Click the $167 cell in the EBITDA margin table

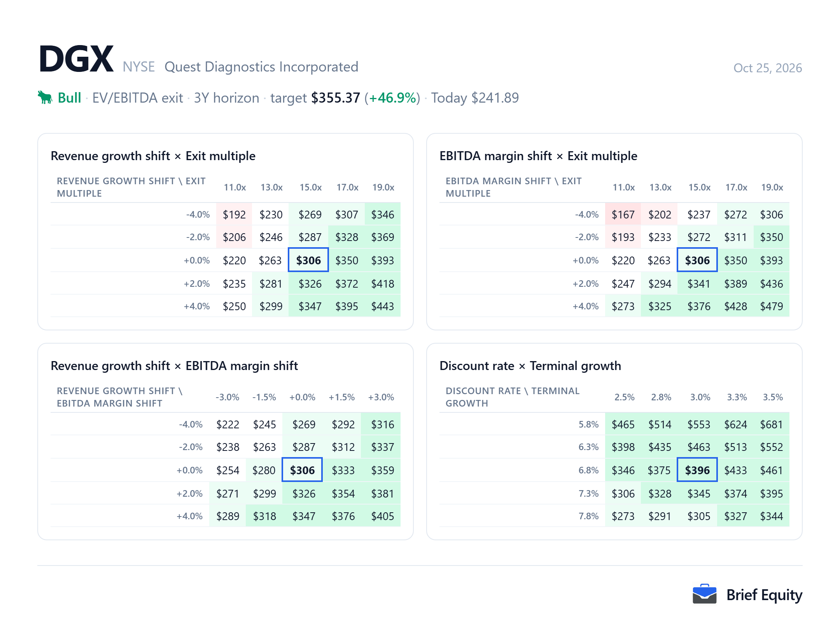623,215
